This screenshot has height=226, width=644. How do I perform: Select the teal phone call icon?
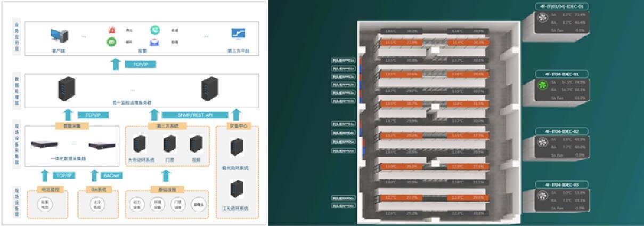tap(154, 30)
